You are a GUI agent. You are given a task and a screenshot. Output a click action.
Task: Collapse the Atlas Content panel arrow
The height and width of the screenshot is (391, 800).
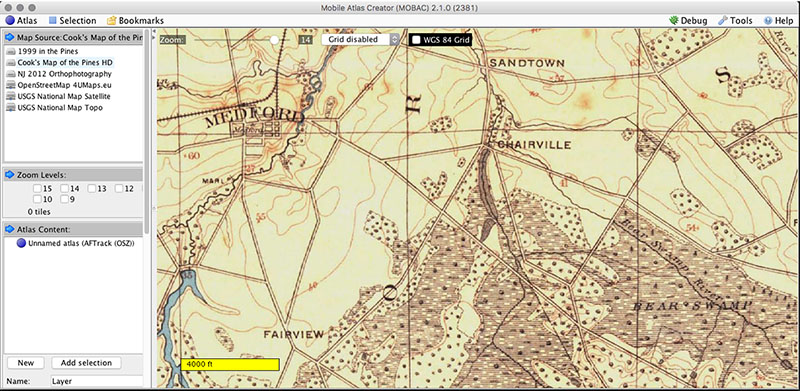click(x=10, y=229)
